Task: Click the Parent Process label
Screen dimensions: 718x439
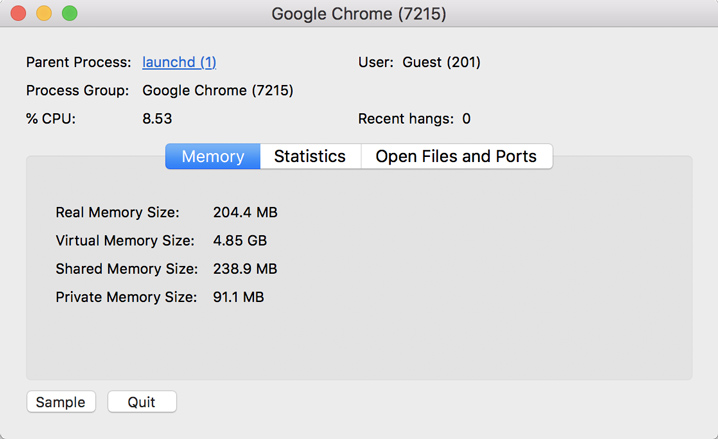Action: click(78, 62)
